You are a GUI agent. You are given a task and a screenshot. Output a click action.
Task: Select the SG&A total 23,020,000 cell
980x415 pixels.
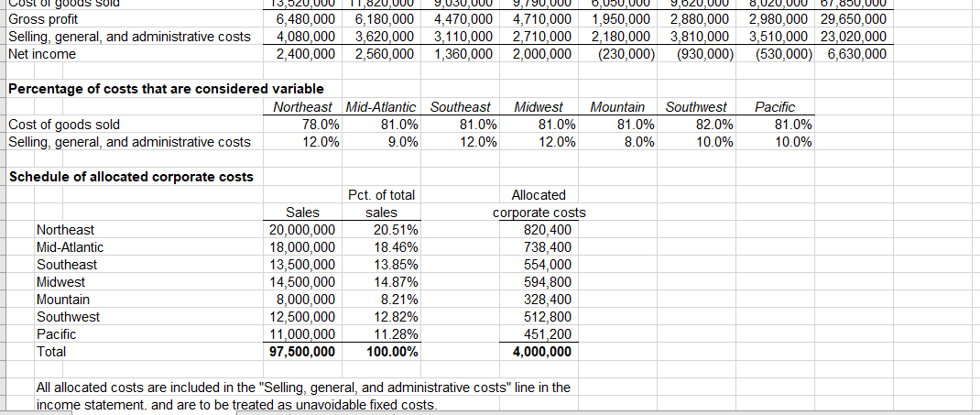(853, 37)
